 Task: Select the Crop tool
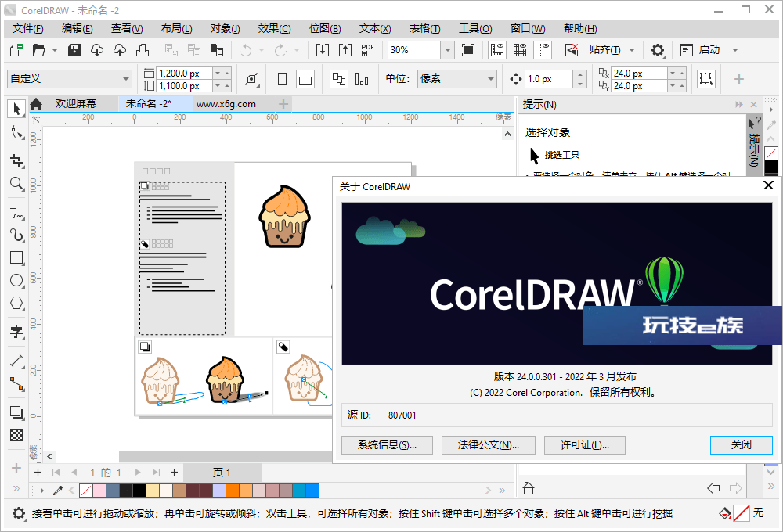pyautogui.click(x=16, y=160)
